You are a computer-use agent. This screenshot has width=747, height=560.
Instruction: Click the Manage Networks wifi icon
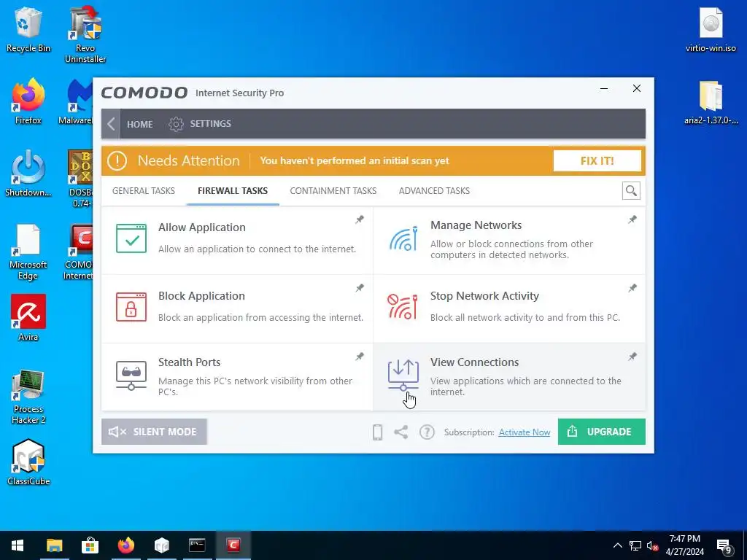pos(403,238)
